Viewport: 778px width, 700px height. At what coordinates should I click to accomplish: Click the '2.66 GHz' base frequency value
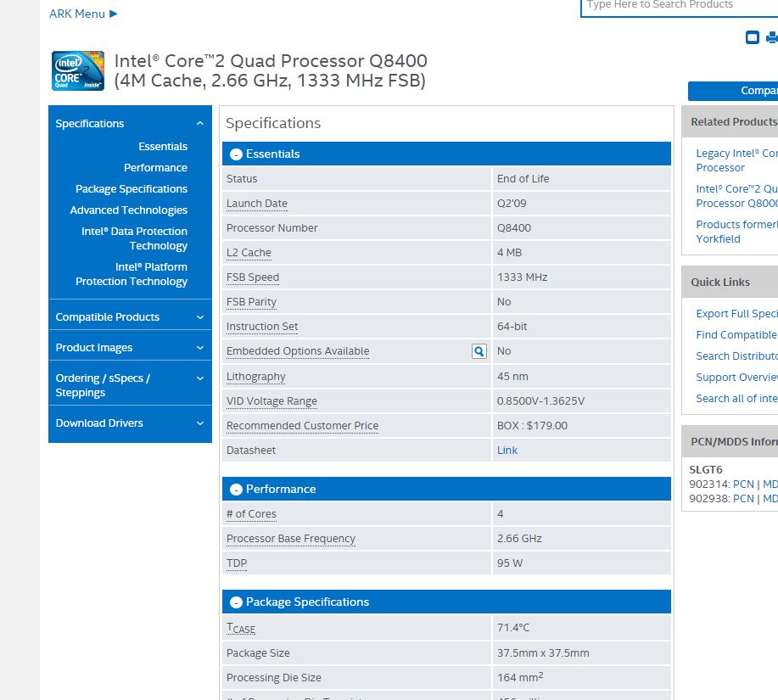coord(519,539)
